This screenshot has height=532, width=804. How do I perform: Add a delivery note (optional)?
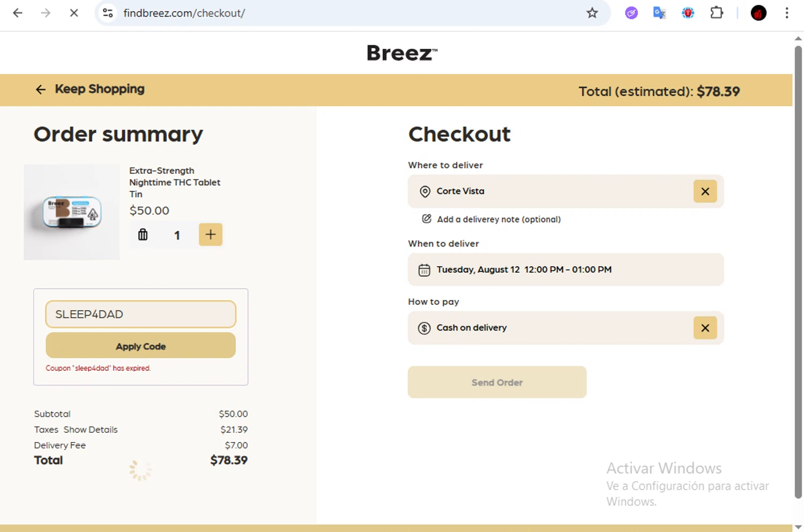point(498,219)
